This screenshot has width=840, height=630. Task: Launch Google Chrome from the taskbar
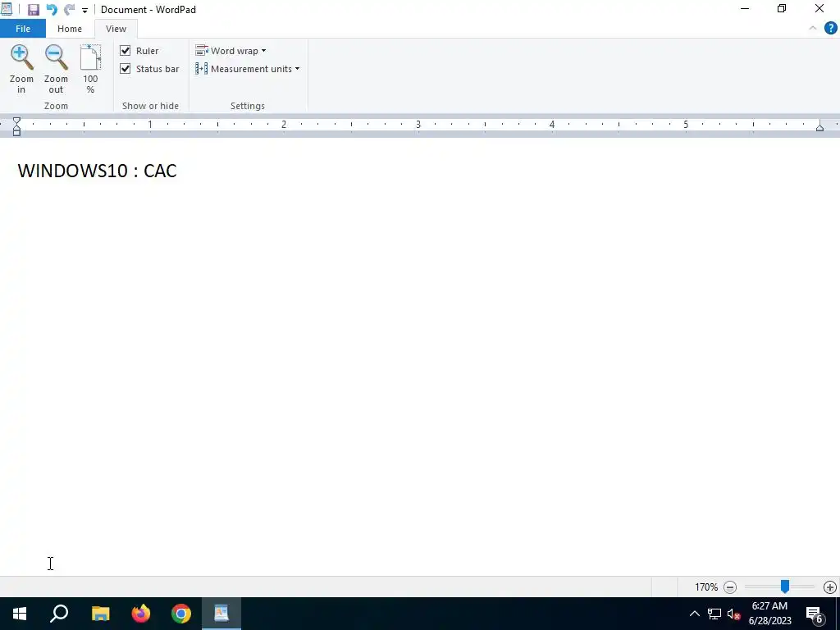(181, 614)
